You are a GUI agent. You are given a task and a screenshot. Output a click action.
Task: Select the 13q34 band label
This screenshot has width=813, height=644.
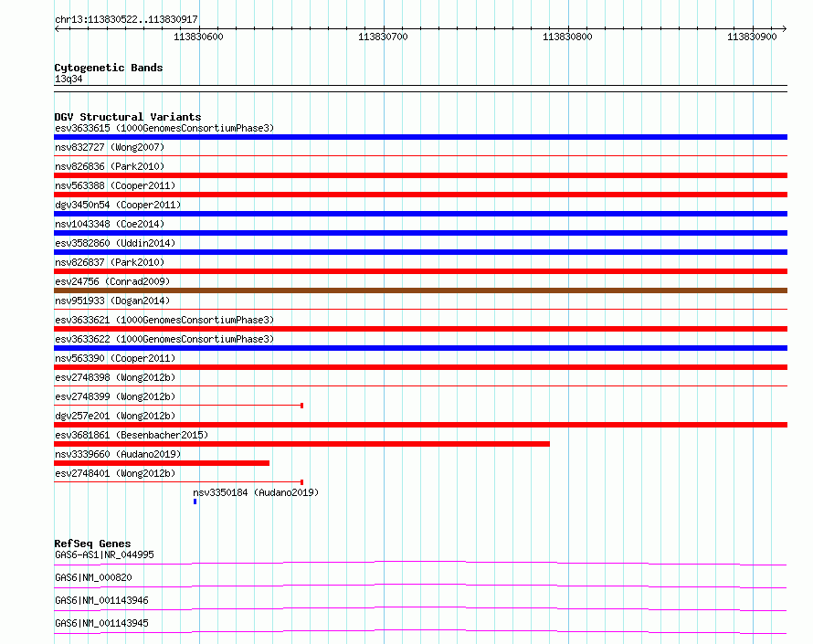(x=69, y=79)
